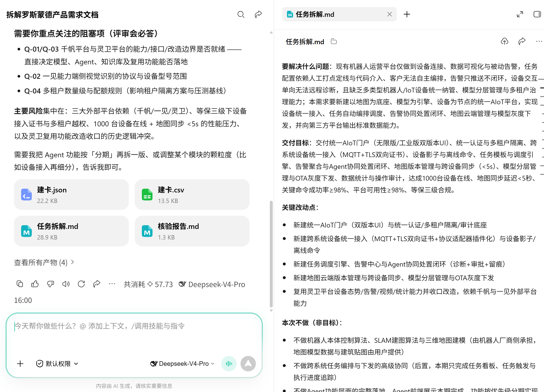Click the 16:00 timestamp
This screenshot has width=544, height=392.
[23, 300]
